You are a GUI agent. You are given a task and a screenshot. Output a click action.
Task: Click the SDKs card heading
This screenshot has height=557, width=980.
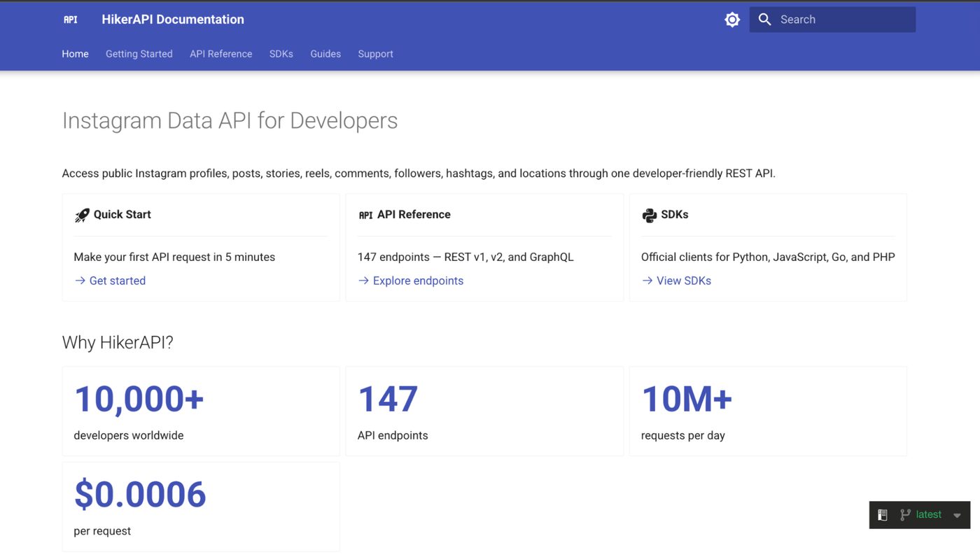coord(675,214)
